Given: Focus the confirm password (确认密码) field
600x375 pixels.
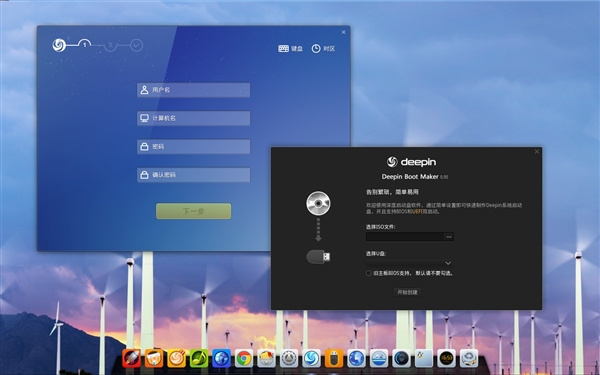Looking at the screenshot, I should pos(194,175).
